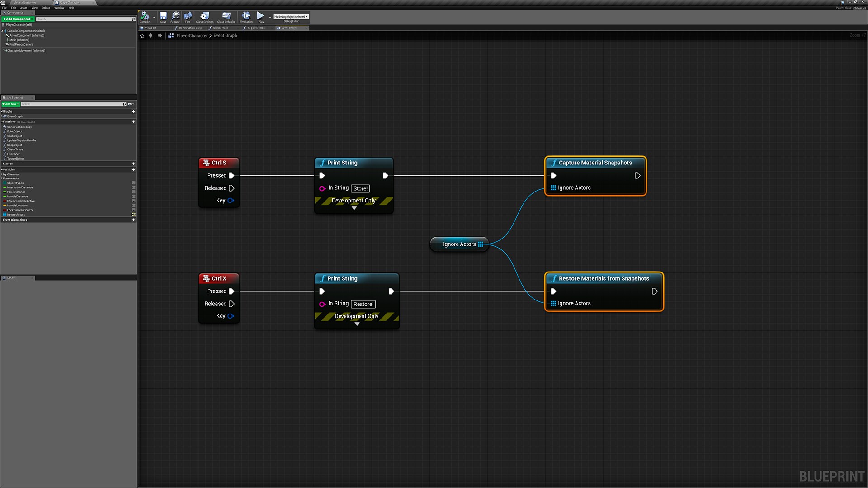
Task: Open the debug object filter dropdown
Action: point(291,17)
